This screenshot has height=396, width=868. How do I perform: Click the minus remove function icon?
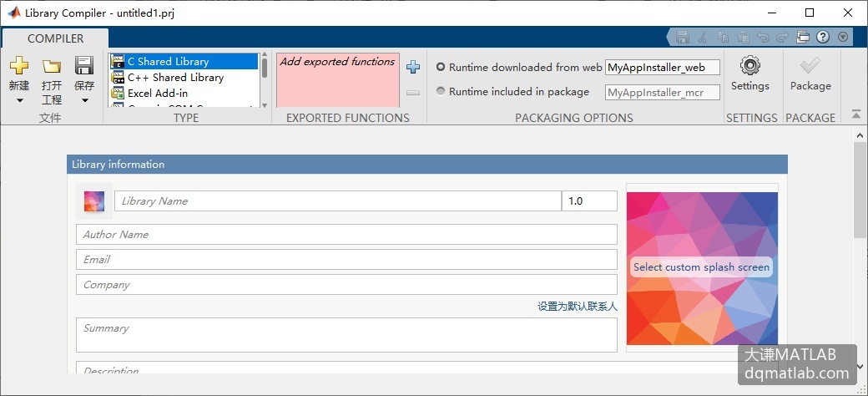pos(413,93)
